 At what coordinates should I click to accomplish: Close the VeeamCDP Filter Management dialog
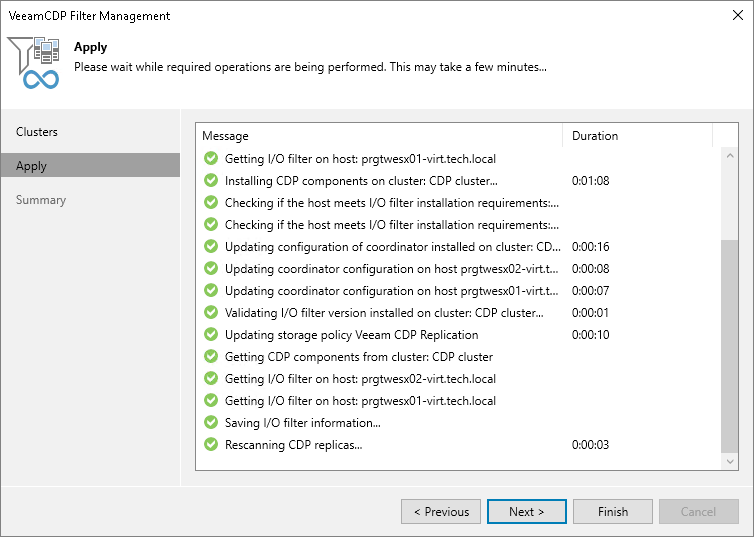737,15
